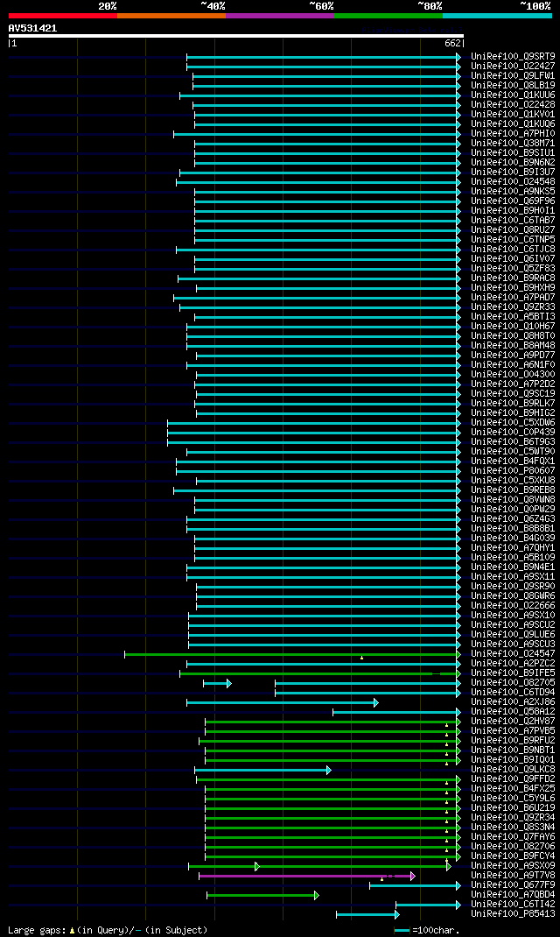Screen dimensions: 560x937
Task: Click the arrowhead ending UniRef100_Q9SRT9 alignment
Action: click(458, 57)
